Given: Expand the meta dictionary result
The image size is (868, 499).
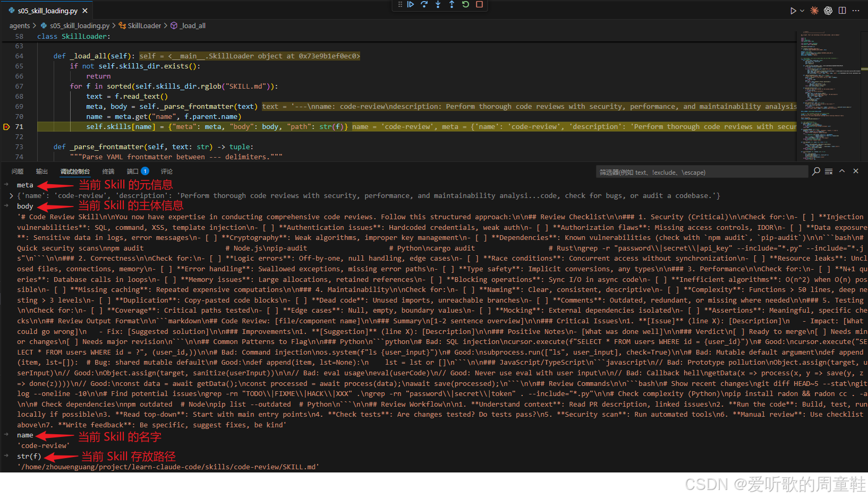Looking at the screenshot, I should click(x=11, y=196).
